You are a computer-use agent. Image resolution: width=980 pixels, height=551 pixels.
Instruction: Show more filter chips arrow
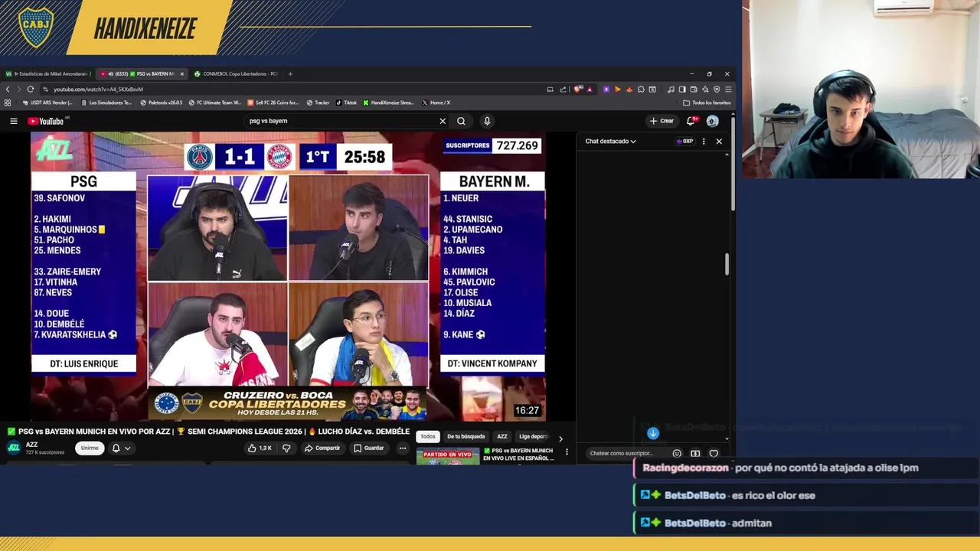tap(560, 439)
